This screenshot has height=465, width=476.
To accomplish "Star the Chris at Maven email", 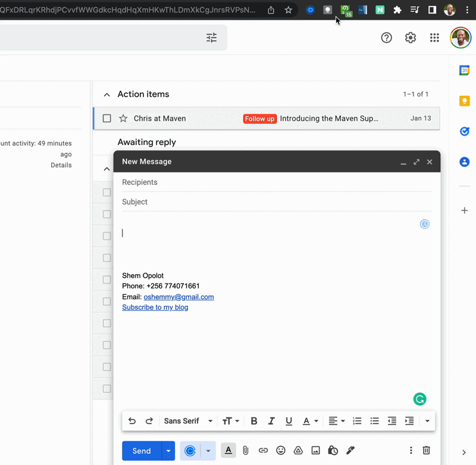I will [123, 118].
